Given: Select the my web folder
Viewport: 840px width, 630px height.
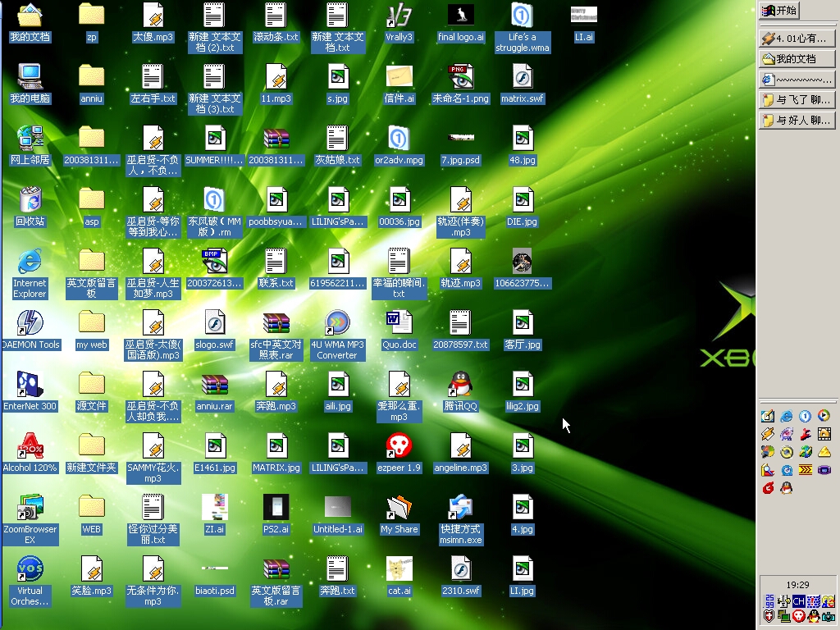Looking at the screenshot, I should [x=92, y=330].
